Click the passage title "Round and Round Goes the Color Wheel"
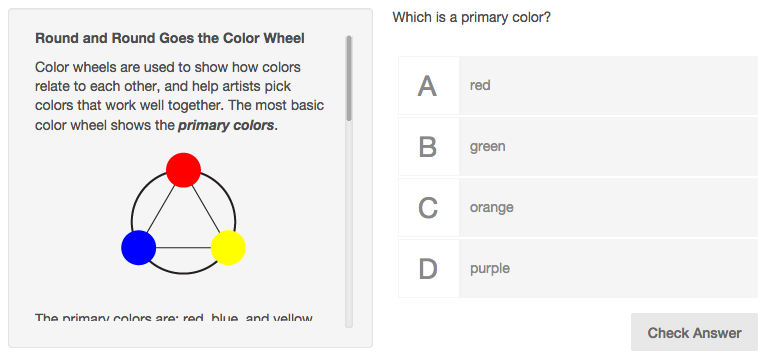This screenshot has width=771, height=363. click(x=170, y=38)
